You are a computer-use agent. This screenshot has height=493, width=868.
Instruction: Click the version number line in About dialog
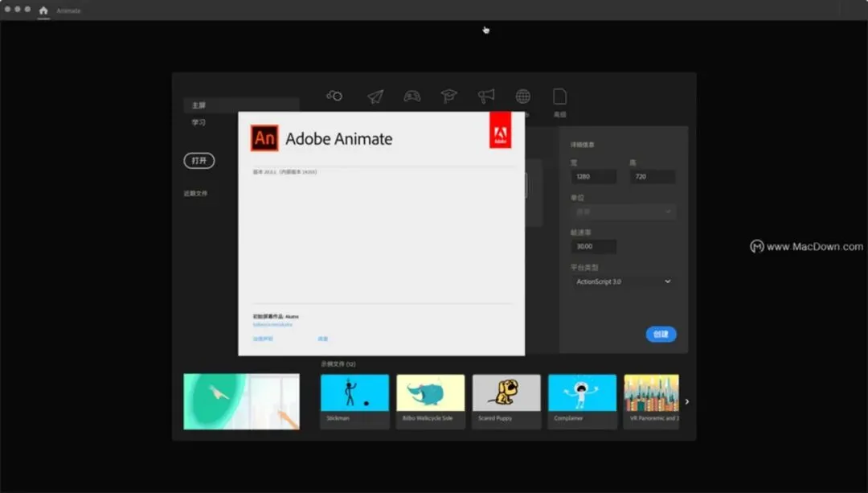tap(285, 172)
